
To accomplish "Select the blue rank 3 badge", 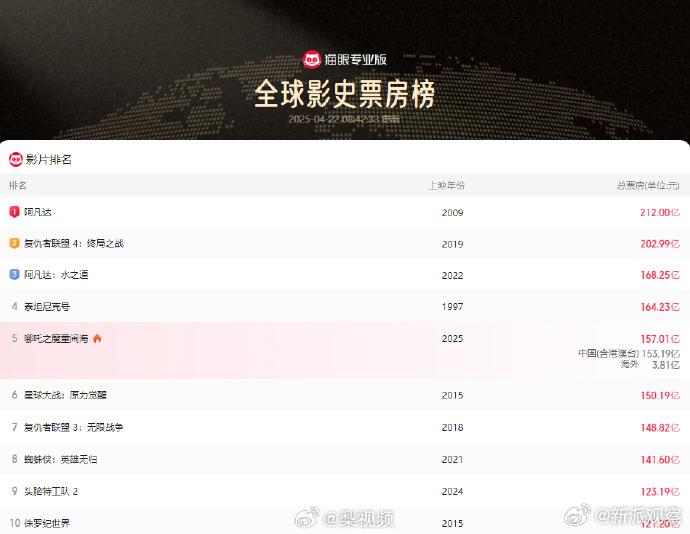I will (x=14, y=274).
